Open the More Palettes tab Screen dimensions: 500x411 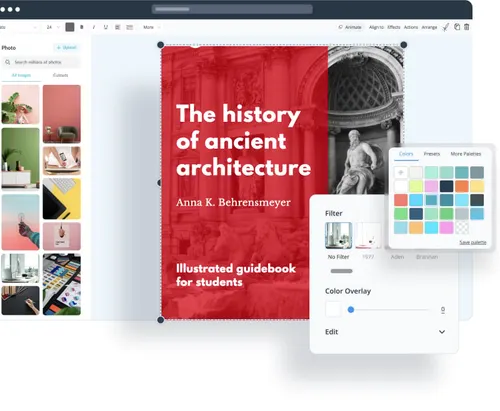(466, 154)
